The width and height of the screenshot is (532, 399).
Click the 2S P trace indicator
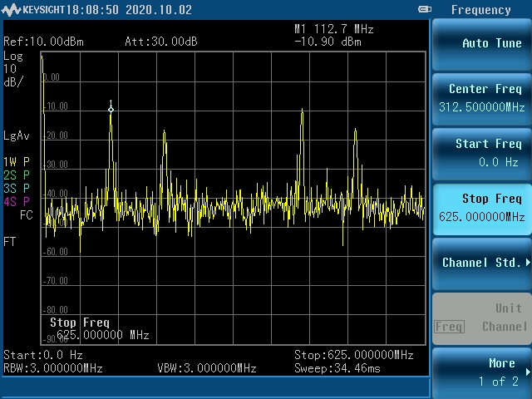[x=17, y=175]
